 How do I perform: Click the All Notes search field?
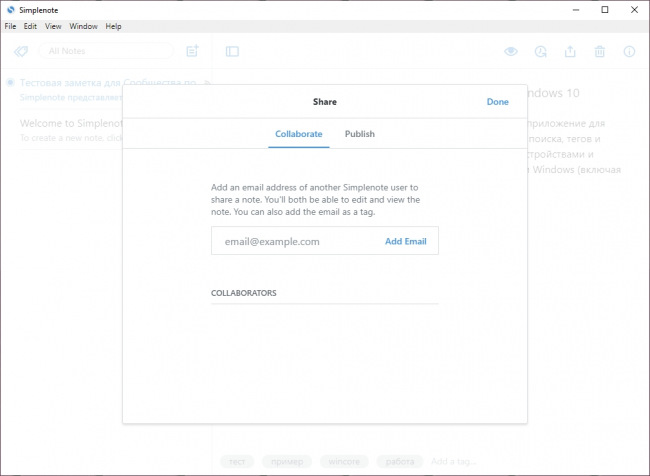point(106,51)
